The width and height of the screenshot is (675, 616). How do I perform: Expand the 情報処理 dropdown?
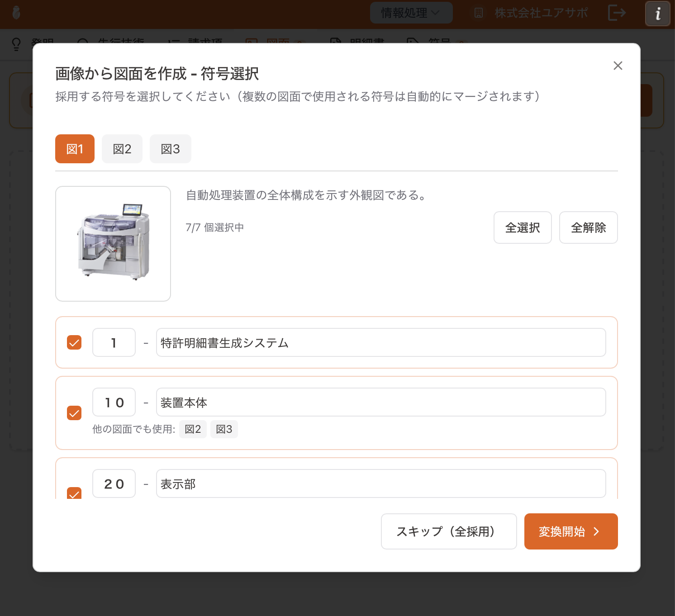tap(411, 13)
